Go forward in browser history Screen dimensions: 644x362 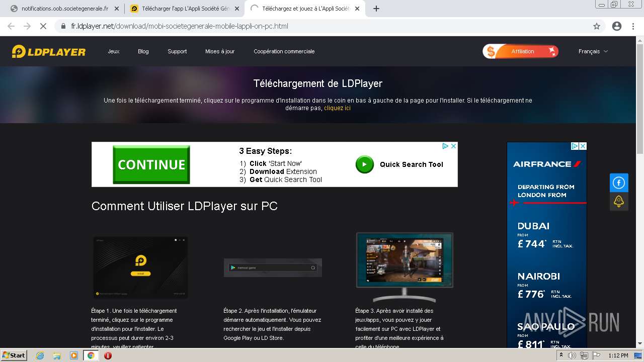pyautogui.click(x=27, y=26)
